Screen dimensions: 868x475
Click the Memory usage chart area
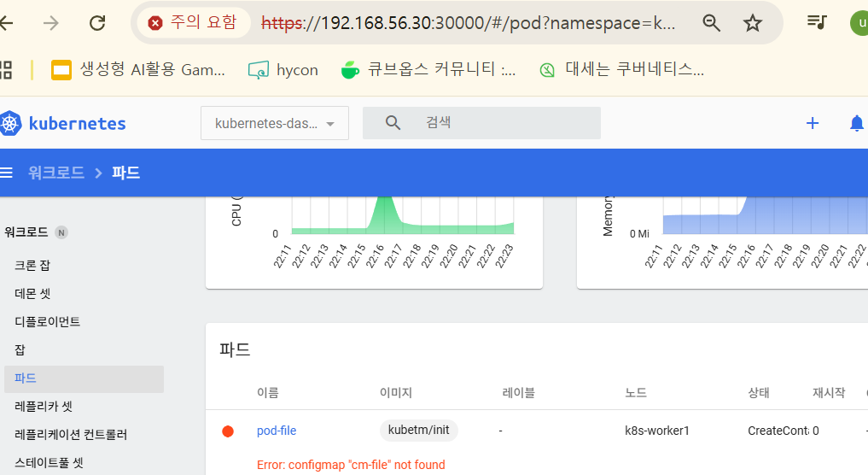coord(766,215)
